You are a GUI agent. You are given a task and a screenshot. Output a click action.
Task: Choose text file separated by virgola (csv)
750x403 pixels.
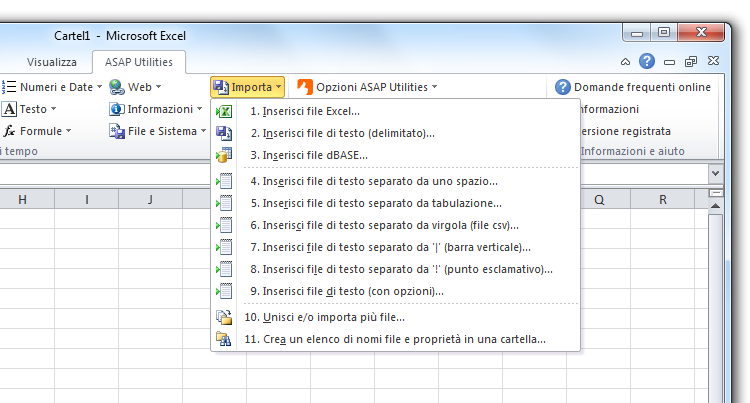click(x=396, y=225)
